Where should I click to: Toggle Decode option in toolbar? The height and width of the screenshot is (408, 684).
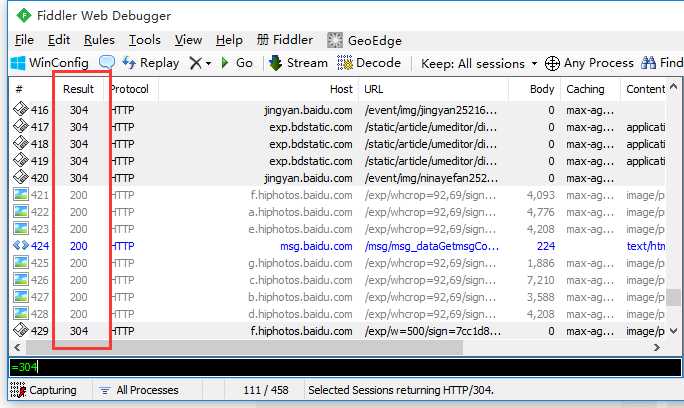(x=369, y=63)
